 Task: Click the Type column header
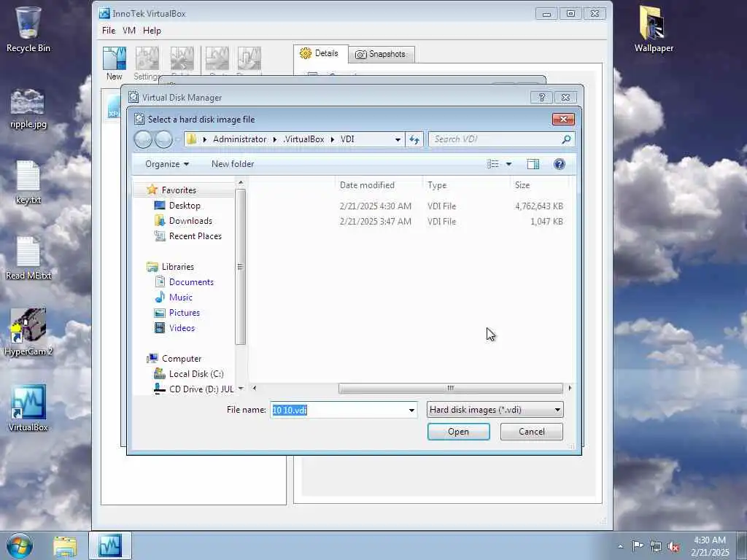(467, 185)
